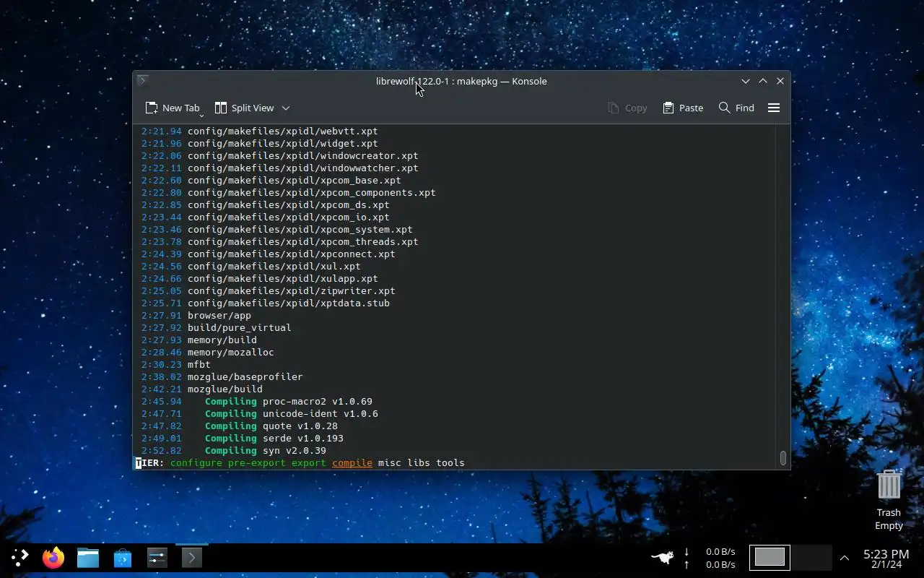Minimize the Konsole window

pyautogui.click(x=746, y=81)
